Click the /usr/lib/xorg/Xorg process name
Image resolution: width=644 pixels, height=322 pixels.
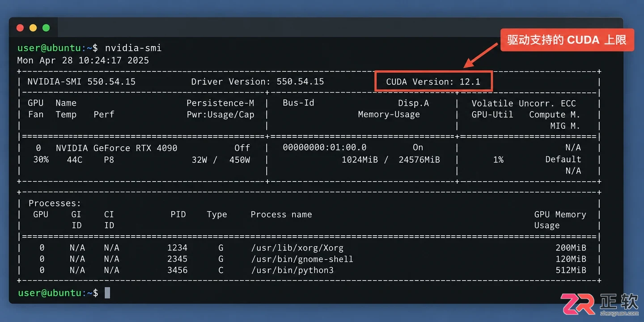(x=297, y=248)
